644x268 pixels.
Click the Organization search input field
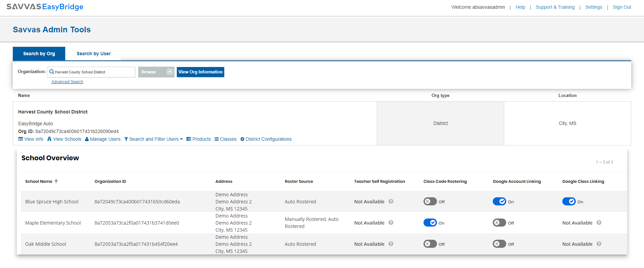tap(91, 72)
